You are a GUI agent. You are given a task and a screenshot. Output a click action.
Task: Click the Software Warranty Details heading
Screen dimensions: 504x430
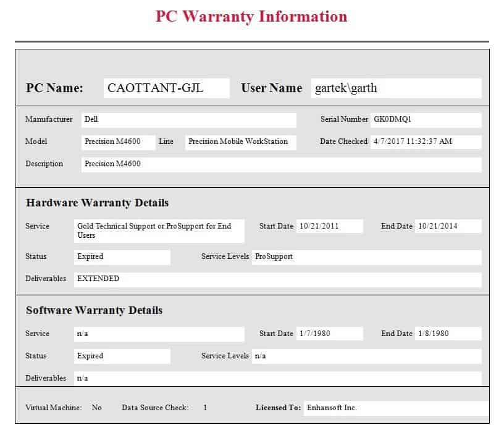coord(94,310)
